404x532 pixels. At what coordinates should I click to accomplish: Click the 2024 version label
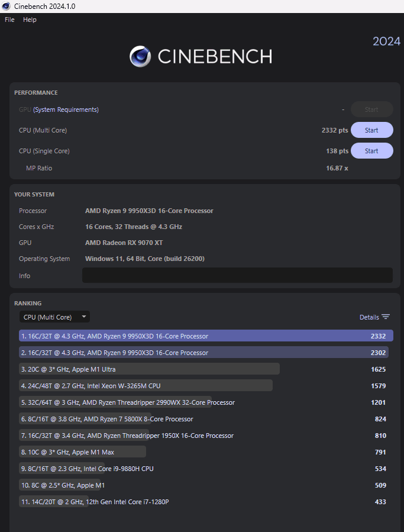387,41
